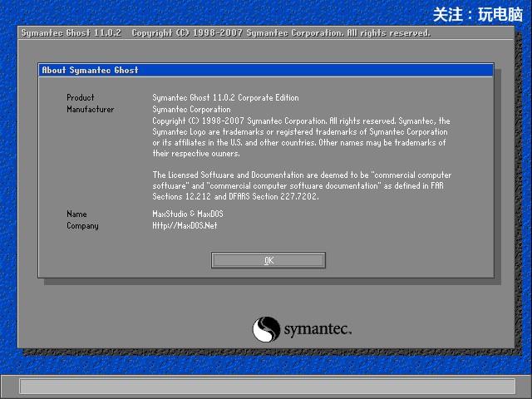Click the MaxStudio & MaxDOS name value
Image resolution: width=532 pixels, height=399 pixels.
click(x=188, y=214)
